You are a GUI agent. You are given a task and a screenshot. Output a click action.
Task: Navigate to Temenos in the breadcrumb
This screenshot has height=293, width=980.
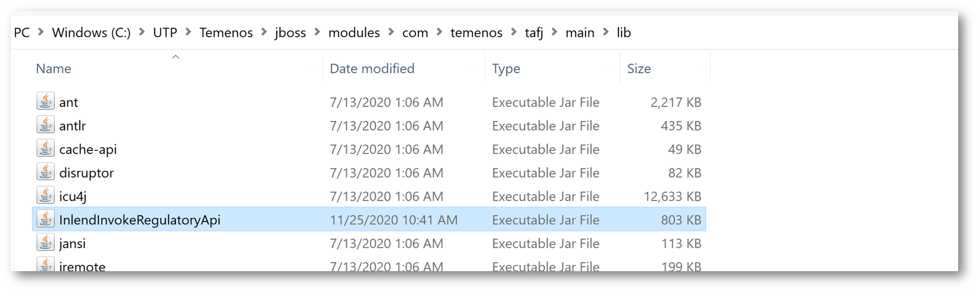225,33
